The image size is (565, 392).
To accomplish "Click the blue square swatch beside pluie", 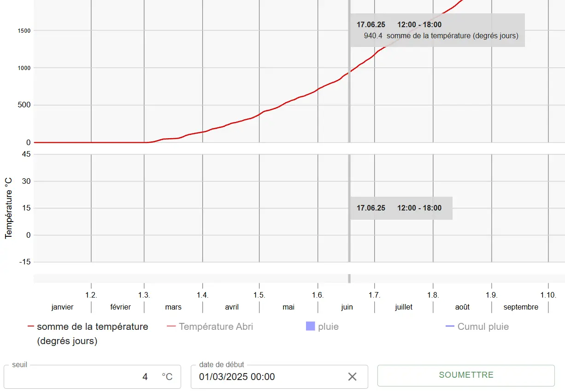I will coord(310,327).
